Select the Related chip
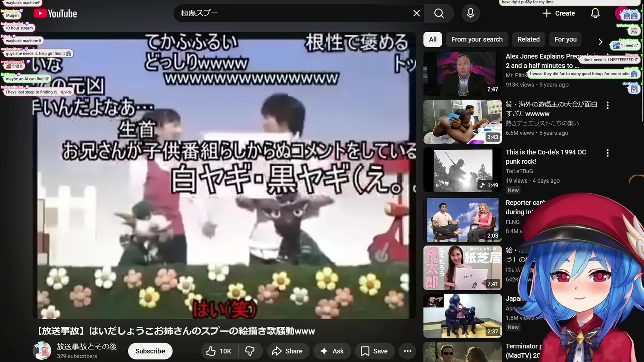644x362 pixels. 528,39
